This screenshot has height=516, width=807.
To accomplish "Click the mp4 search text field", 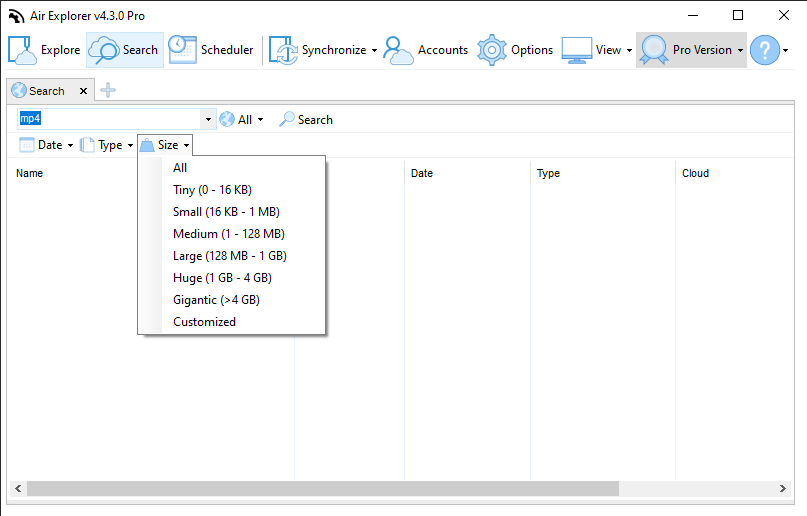I will [109, 119].
